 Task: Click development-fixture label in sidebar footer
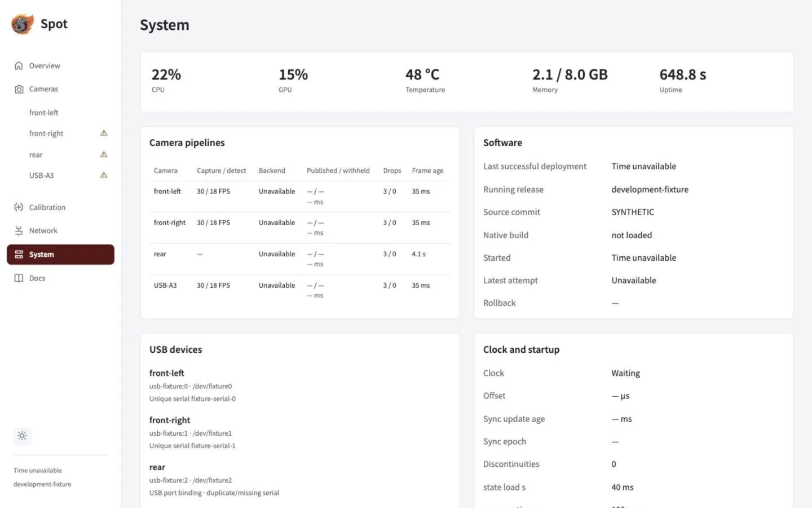[x=42, y=484]
